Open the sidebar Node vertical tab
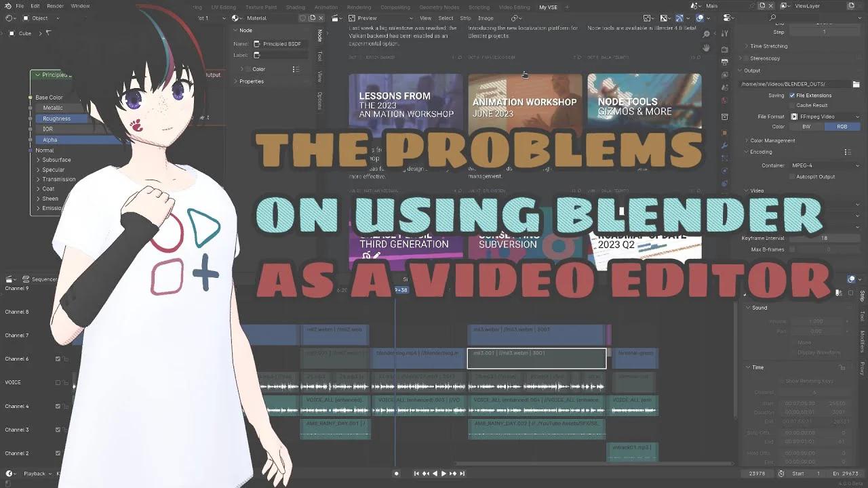The width and height of the screenshot is (868, 488). point(320,35)
